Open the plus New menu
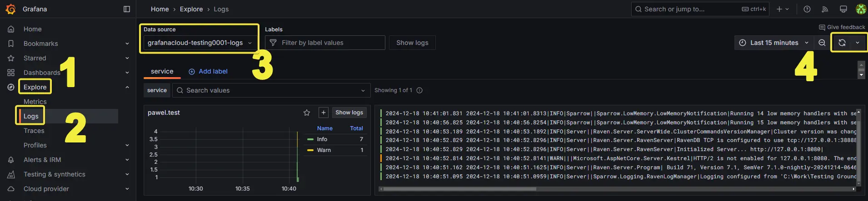Screen dimensions: 868x201 (x=783, y=9)
